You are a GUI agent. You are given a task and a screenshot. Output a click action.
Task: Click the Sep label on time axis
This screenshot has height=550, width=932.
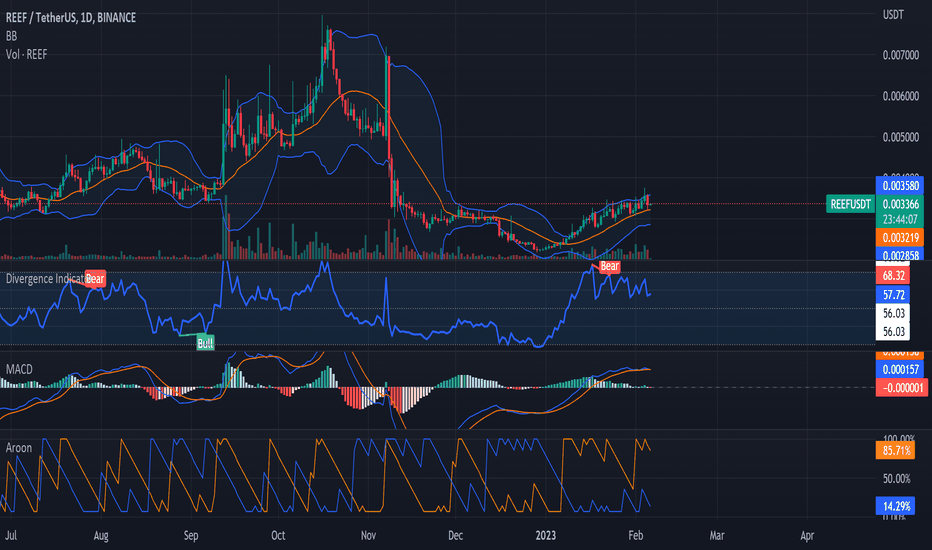191,535
